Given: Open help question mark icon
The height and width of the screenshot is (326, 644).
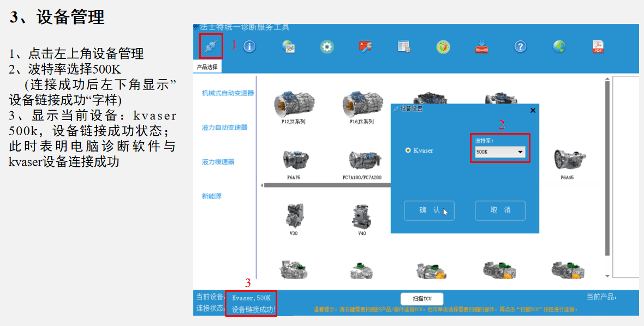Looking at the screenshot, I should pyautogui.click(x=520, y=46).
